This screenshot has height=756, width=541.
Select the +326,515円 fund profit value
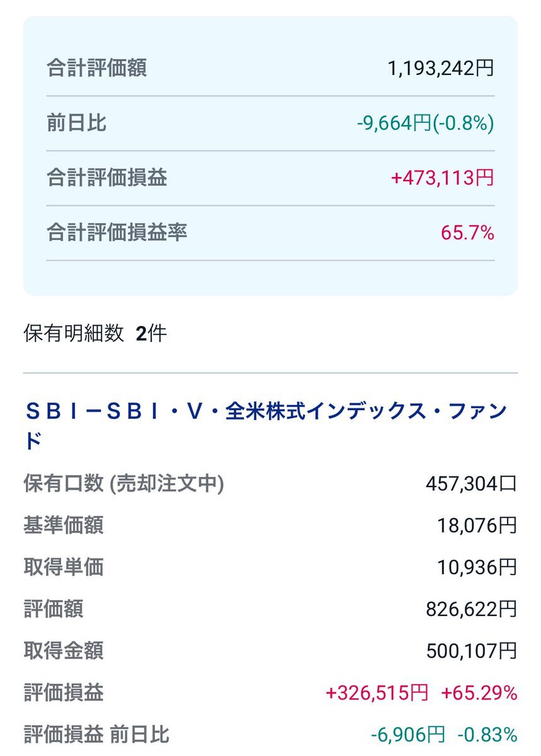(x=377, y=693)
